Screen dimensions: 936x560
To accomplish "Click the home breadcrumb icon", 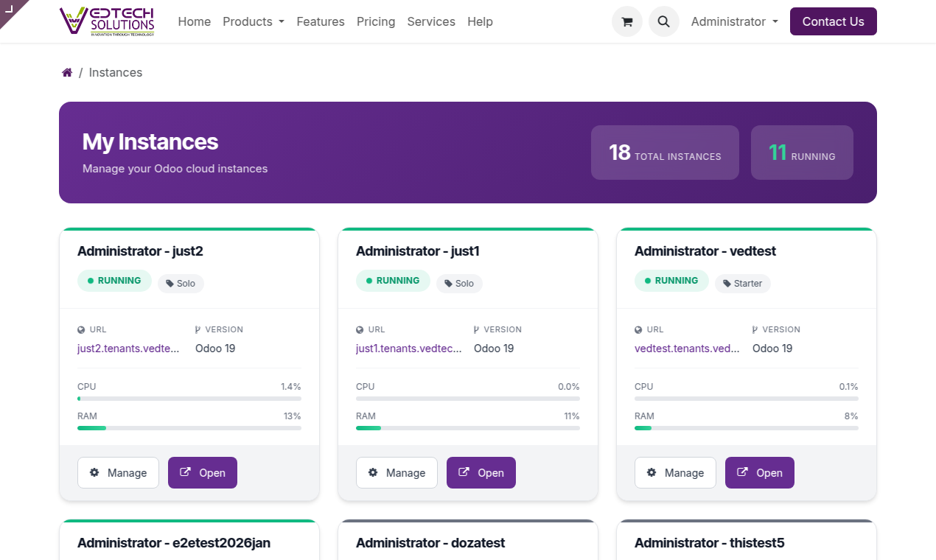I will [x=67, y=72].
